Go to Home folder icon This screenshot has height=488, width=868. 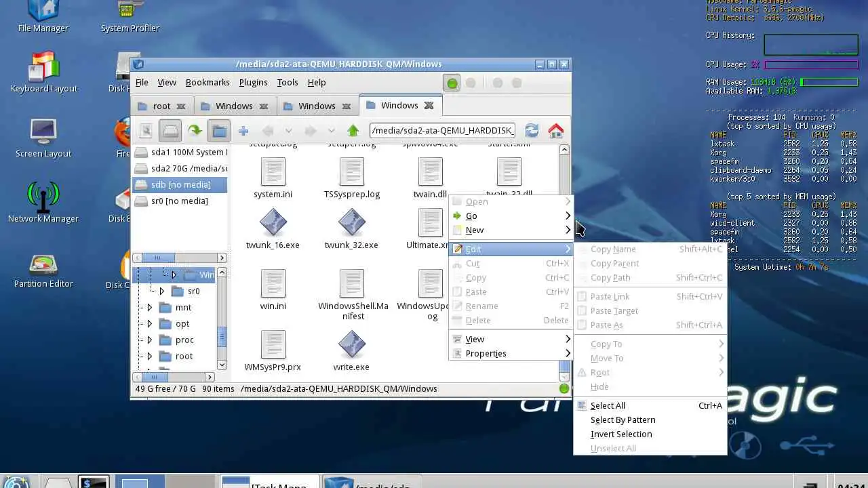tap(555, 131)
